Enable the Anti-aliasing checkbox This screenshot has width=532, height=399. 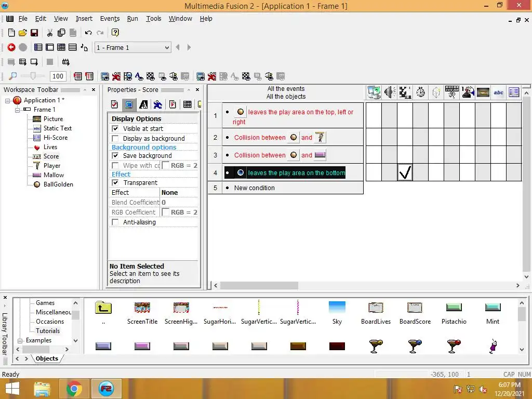[115, 222]
